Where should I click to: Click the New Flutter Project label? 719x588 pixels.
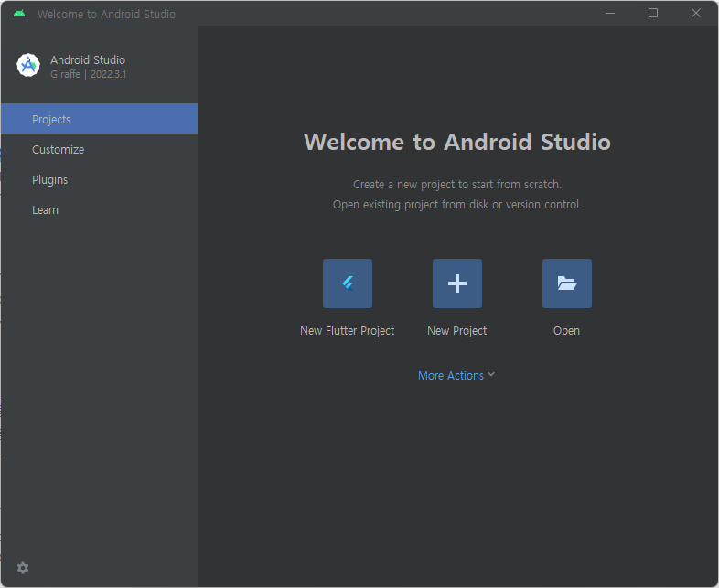[x=347, y=331]
